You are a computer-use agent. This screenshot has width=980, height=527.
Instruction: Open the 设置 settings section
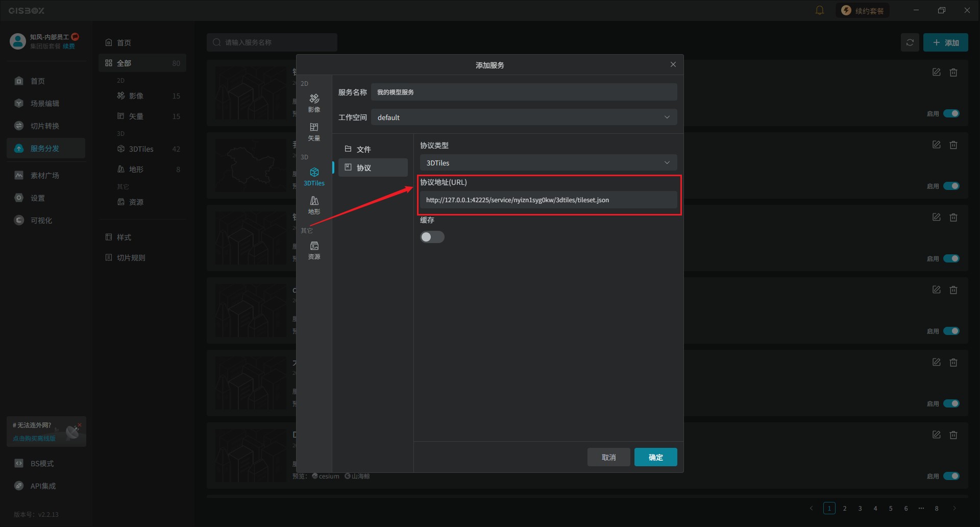pos(46,198)
